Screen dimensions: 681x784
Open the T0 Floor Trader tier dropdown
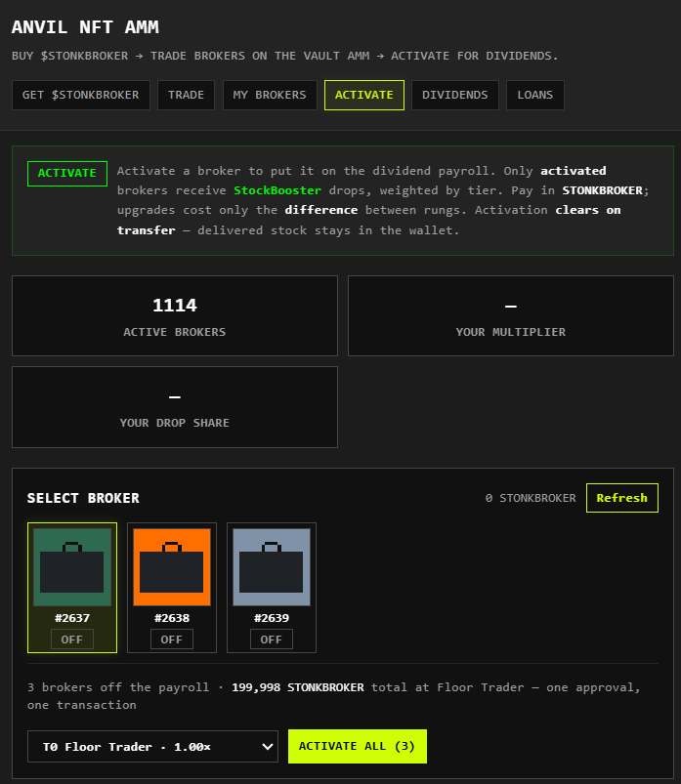[x=152, y=747]
